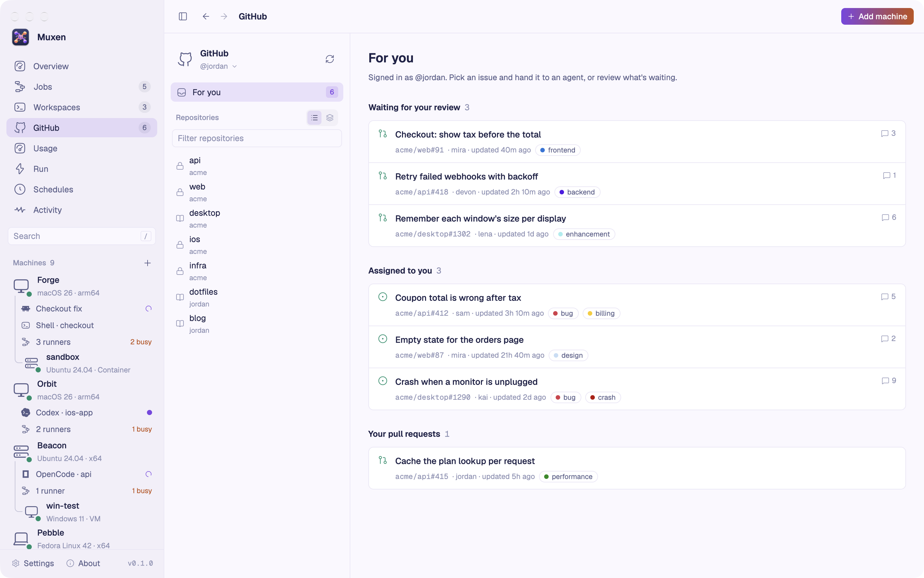Viewport: 924px width, 578px height.
Task: Open Overview in the sidebar
Action: click(x=82, y=66)
